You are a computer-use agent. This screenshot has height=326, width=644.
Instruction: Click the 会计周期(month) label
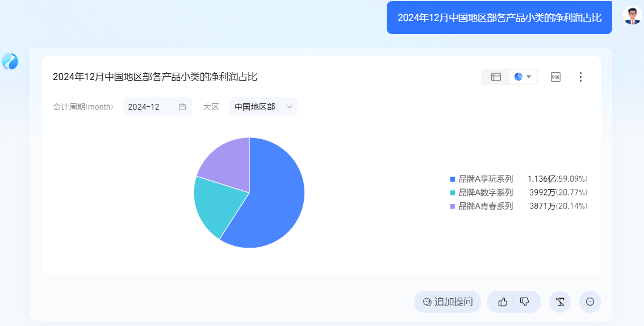click(x=83, y=107)
